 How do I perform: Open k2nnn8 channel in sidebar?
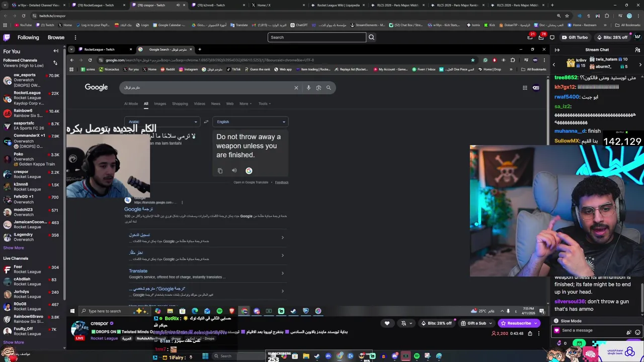point(31,187)
